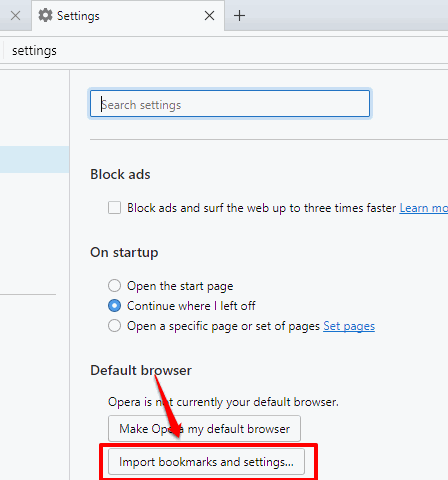Close the leftmost tab
448x480 pixels.
coord(15,15)
